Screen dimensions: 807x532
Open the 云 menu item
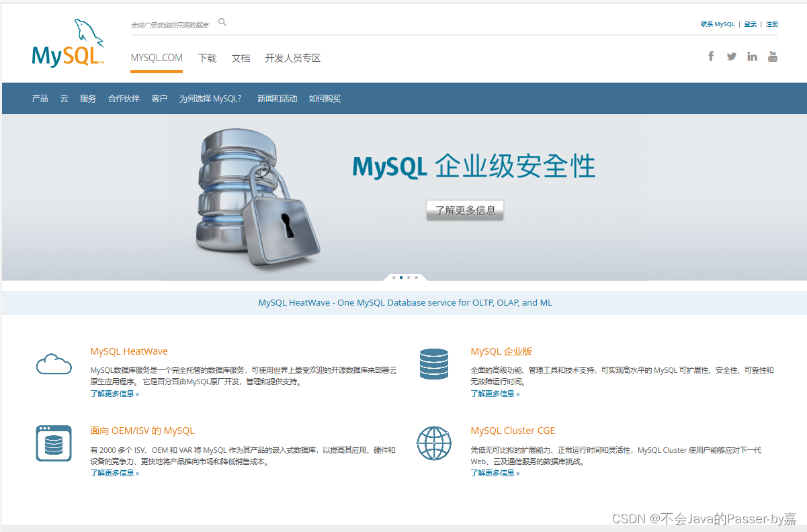(x=64, y=98)
